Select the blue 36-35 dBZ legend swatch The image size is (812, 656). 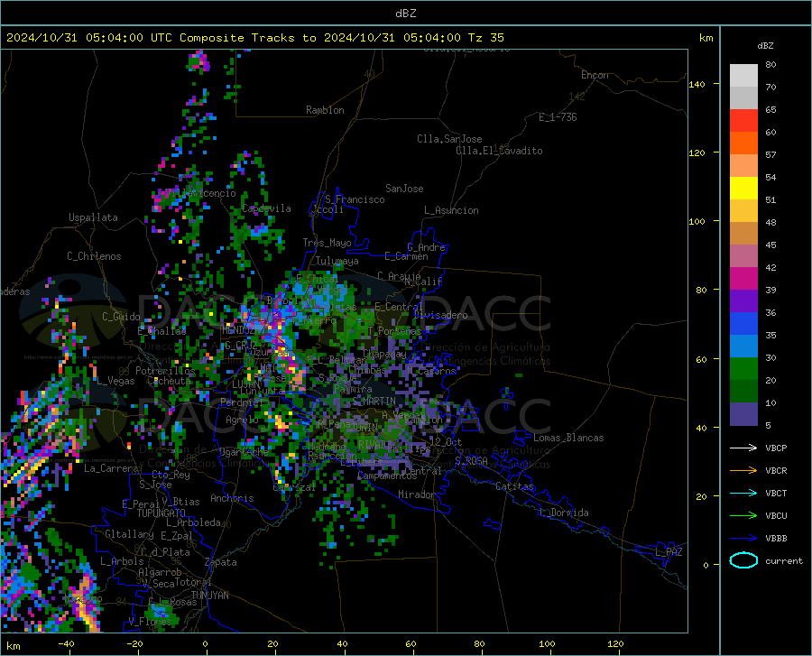click(743, 324)
